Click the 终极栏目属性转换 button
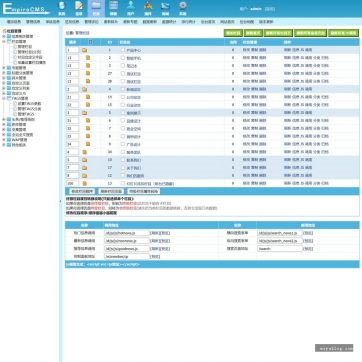This screenshot has height=362, width=362. tap(144, 191)
